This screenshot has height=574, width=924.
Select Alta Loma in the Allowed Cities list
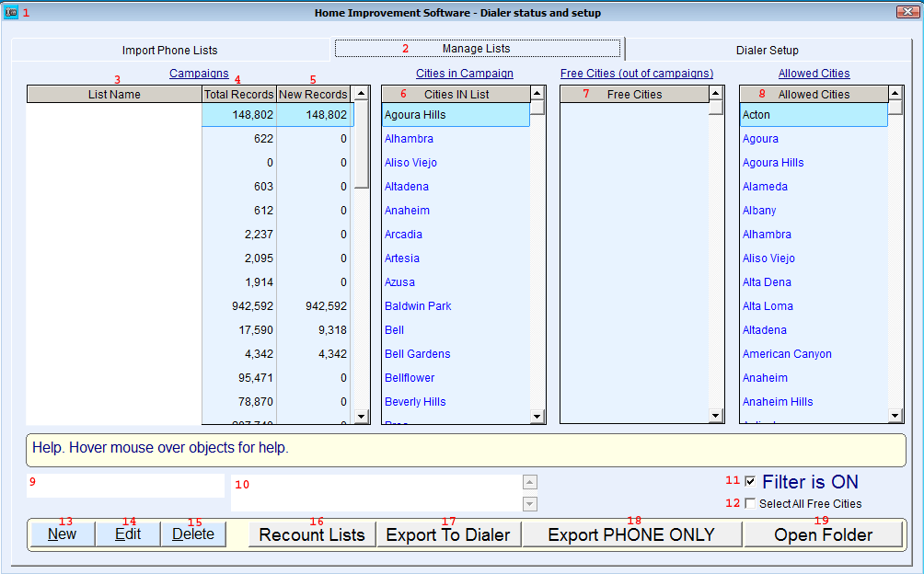point(814,306)
